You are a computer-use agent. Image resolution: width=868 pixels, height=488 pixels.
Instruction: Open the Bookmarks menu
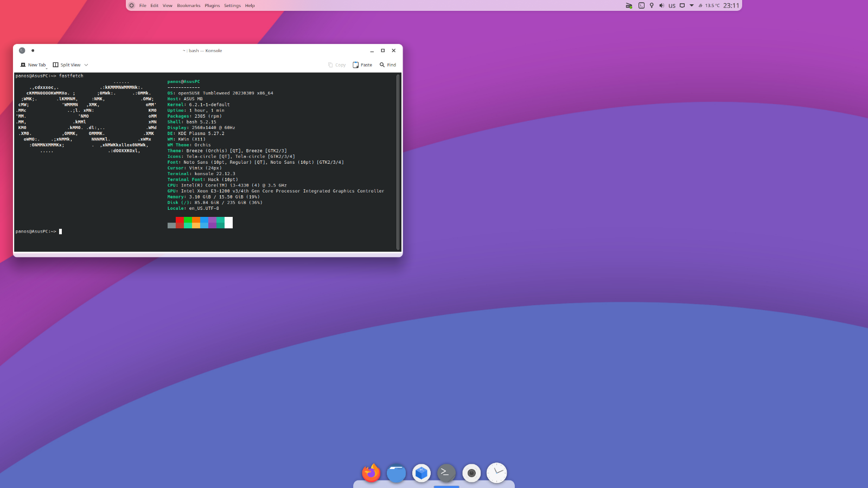click(x=189, y=5)
